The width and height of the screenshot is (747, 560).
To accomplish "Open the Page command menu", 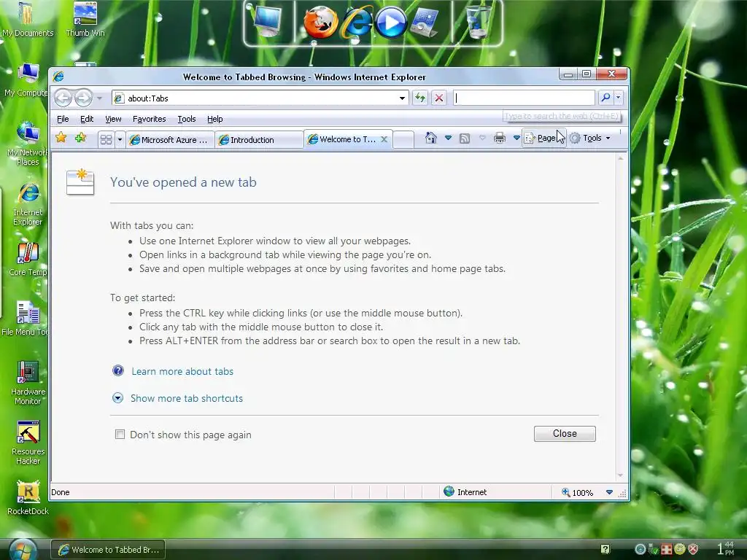I will (543, 138).
